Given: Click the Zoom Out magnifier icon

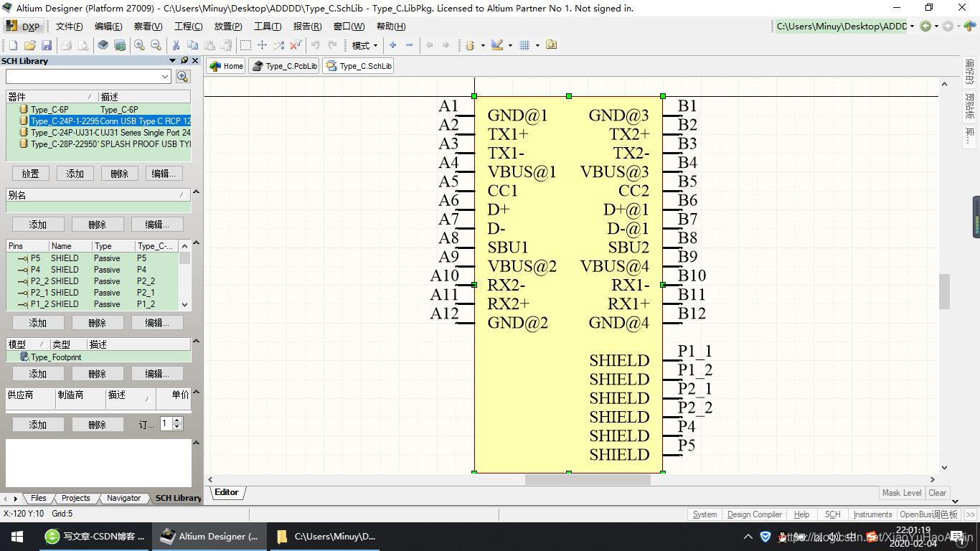Looking at the screenshot, I should tap(156, 45).
